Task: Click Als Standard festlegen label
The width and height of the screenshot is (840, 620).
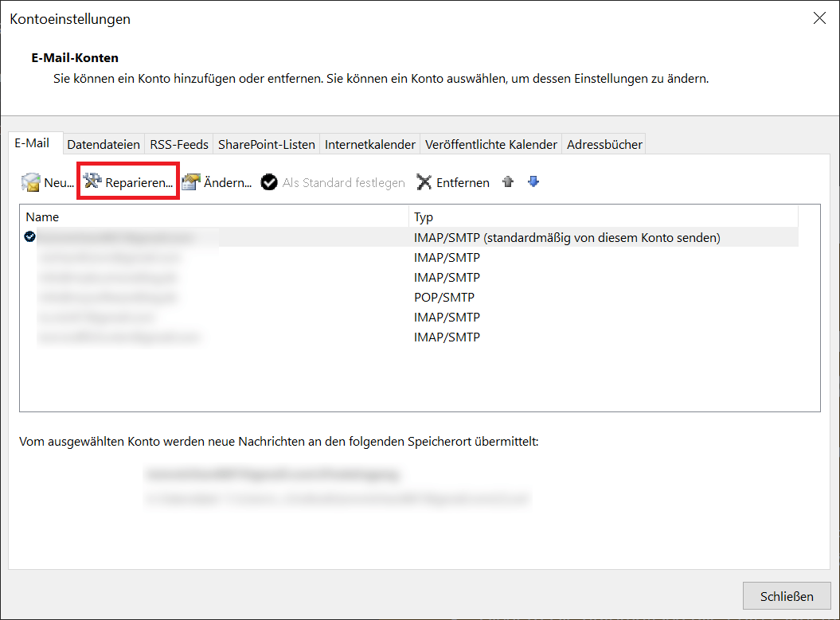Action: point(343,182)
